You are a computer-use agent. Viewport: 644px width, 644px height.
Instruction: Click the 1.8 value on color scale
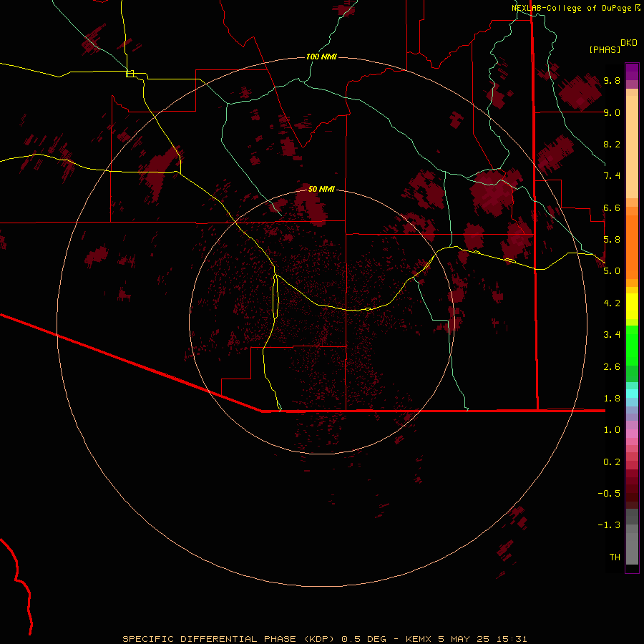[x=612, y=399]
